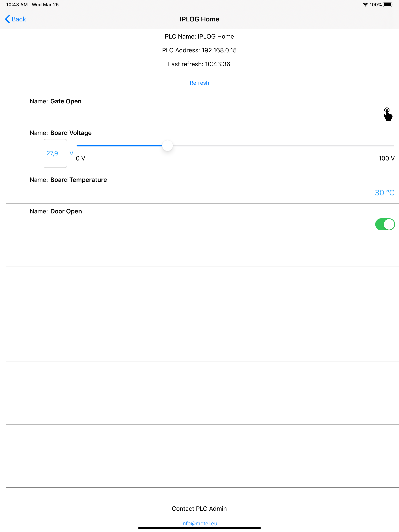Viewport: 399px width, 532px height.
Task: Click the 100 V slider maximum label
Action: (x=387, y=158)
